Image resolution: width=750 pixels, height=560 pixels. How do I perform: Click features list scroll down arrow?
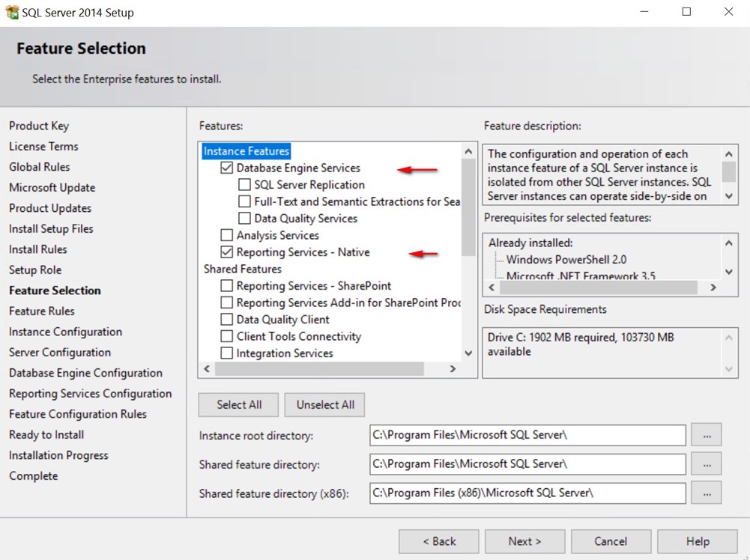click(468, 353)
